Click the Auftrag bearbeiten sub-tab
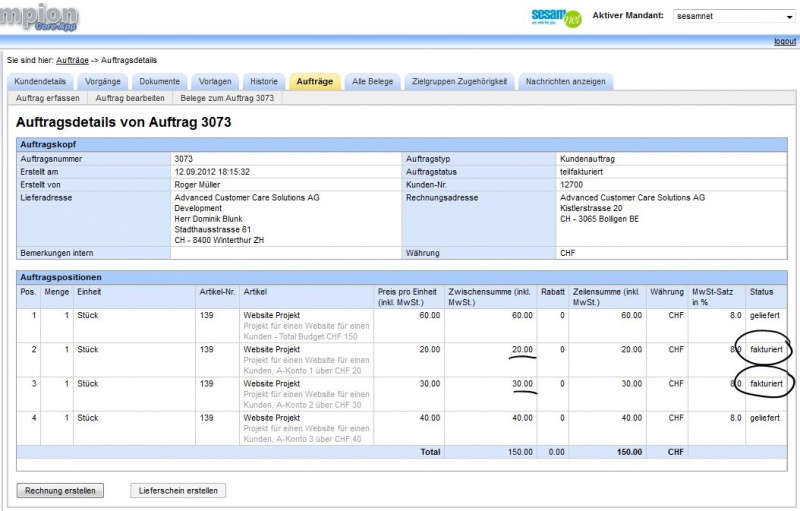The height and width of the screenshot is (511, 800). 130,98
